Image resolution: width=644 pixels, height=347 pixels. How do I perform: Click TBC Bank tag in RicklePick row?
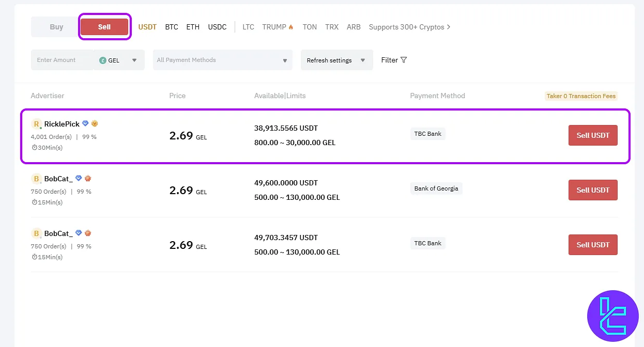428,134
